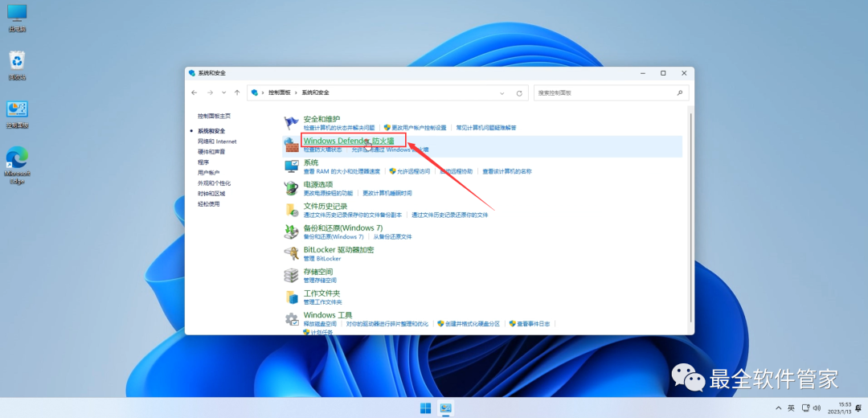Open 用户帐户 category in sidebar
The height and width of the screenshot is (418, 868).
pyautogui.click(x=209, y=173)
